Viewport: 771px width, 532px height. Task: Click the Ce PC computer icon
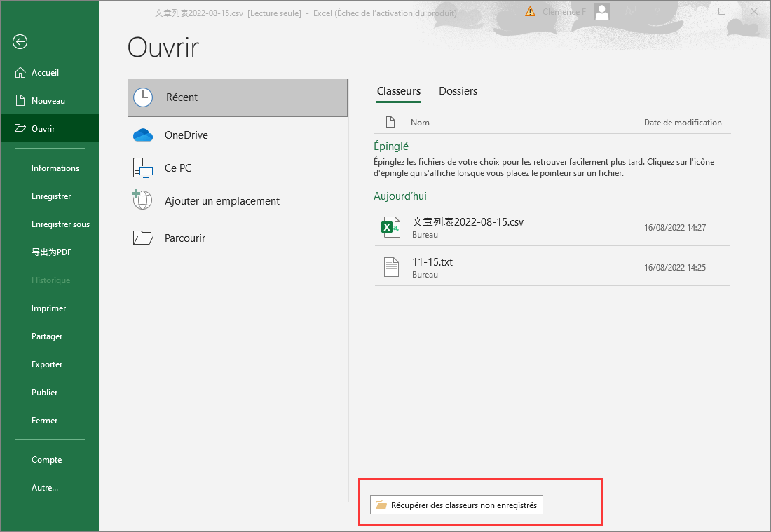[x=142, y=168]
